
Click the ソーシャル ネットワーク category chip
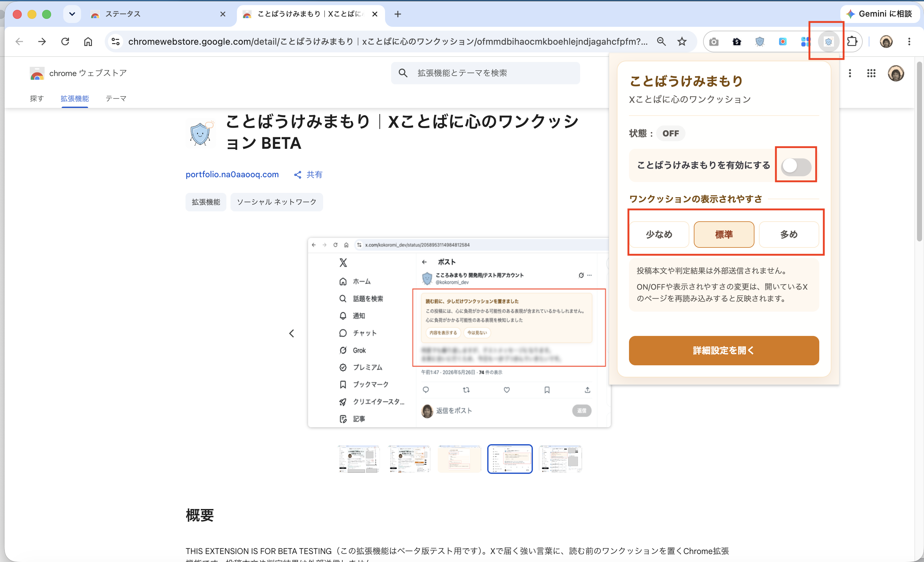tap(277, 202)
